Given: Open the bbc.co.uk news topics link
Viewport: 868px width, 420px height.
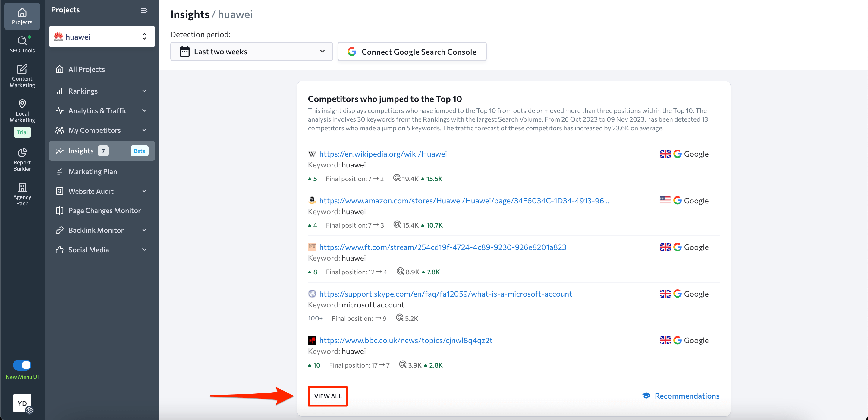Looking at the screenshot, I should (x=406, y=340).
